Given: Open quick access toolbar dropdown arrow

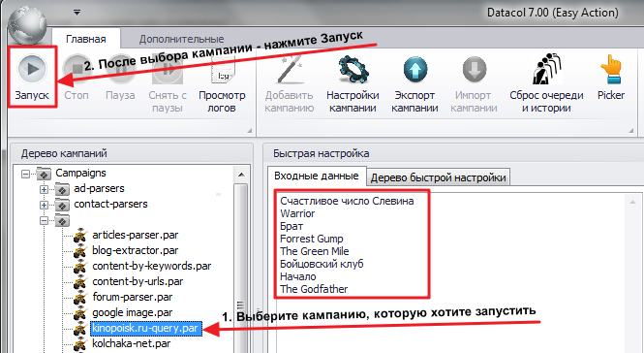Looking at the screenshot, I should 77,13.
